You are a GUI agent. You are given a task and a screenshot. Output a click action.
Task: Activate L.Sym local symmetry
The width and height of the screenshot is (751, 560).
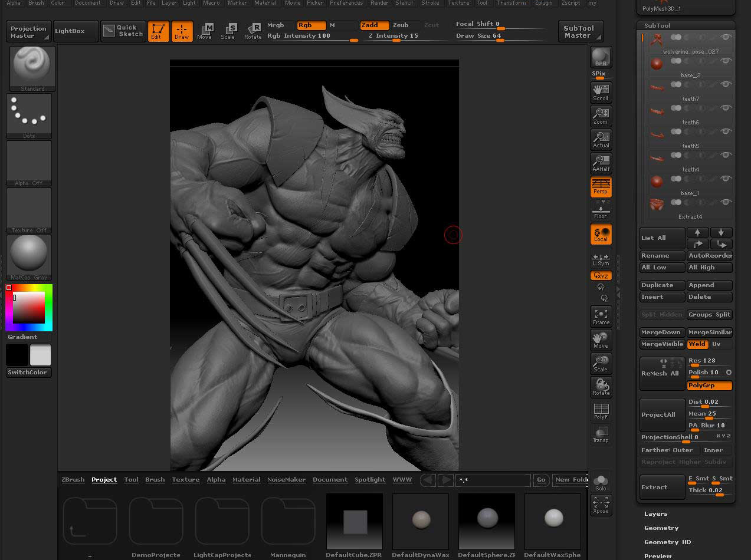coord(601,259)
